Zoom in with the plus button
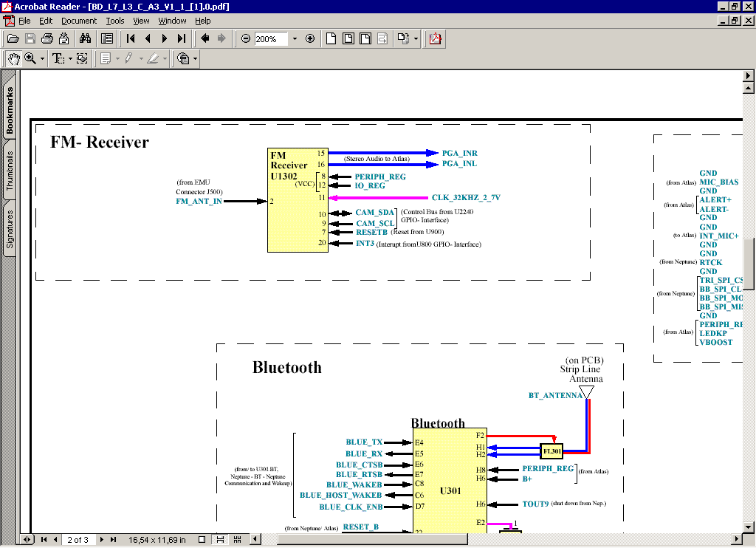The width and height of the screenshot is (756, 548). 310,38
